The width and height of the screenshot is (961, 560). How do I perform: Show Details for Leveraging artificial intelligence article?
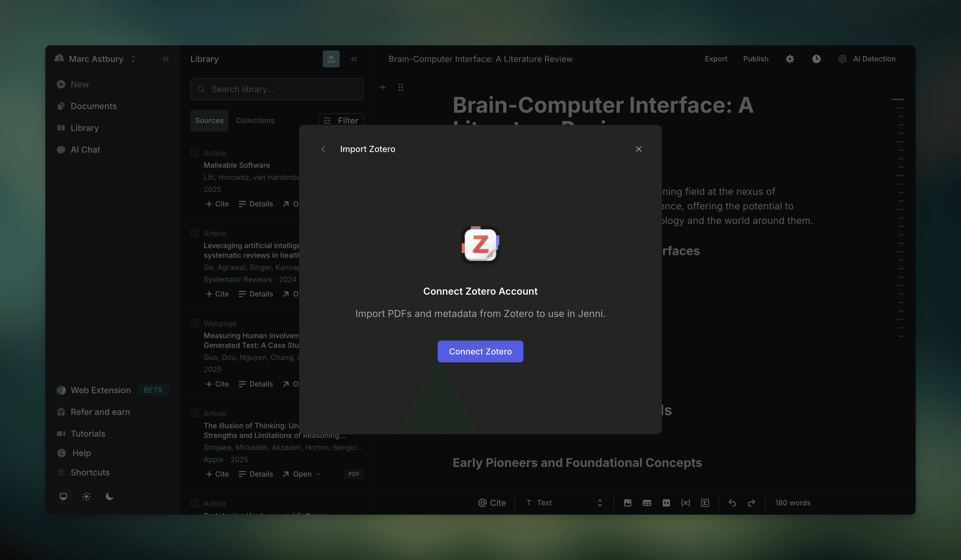tap(256, 294)
